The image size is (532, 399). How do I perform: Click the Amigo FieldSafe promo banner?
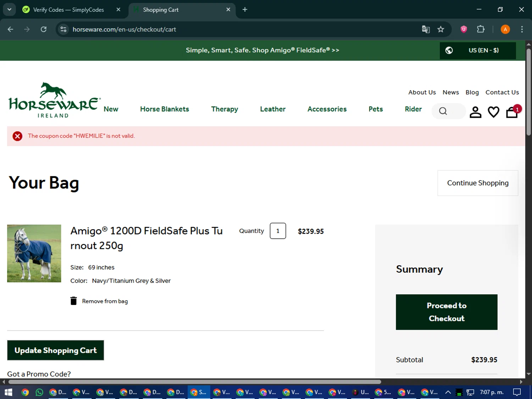tap(262, 50)
